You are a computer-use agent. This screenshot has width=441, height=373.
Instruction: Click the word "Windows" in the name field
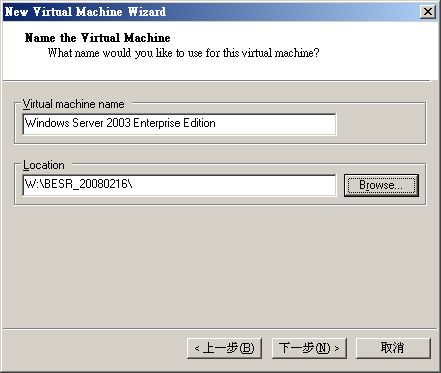coord(47,123)
